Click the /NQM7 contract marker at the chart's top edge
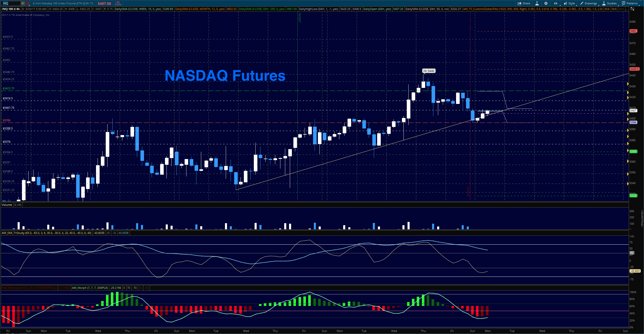The height and width of the screenshot is (334, 644). tap(300, 18)
